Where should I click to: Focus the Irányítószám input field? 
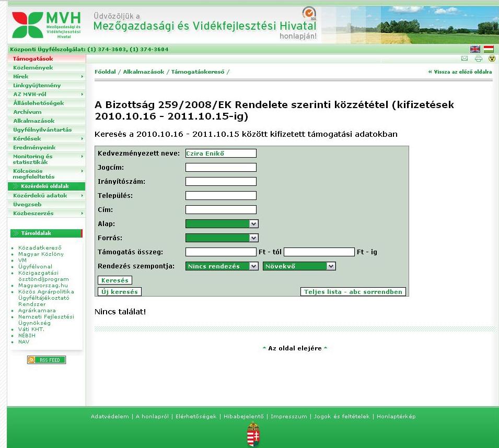point(221,182)
